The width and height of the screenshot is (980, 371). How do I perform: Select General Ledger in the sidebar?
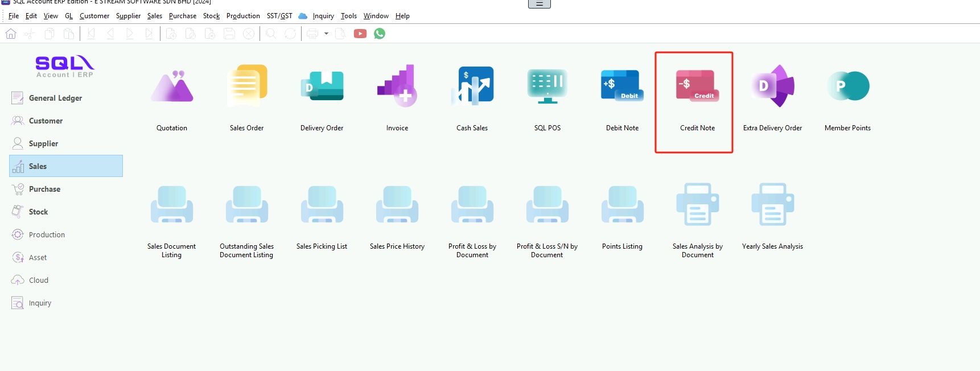click(55, 98)
